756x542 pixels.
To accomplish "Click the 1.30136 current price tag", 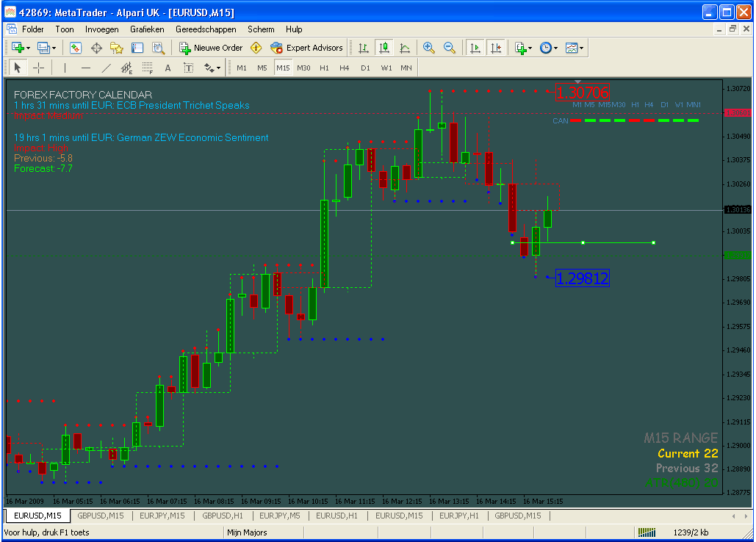I will coord(738,209).
